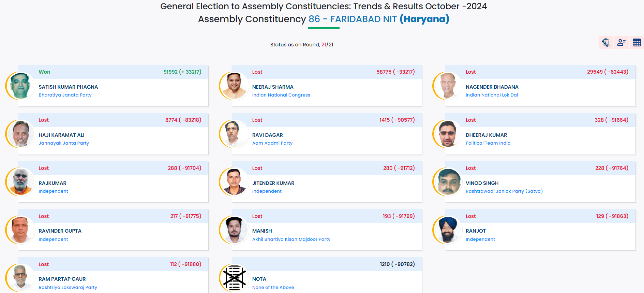Switch to the table grid view icon
Screen dimensions: 644x293
636,43
